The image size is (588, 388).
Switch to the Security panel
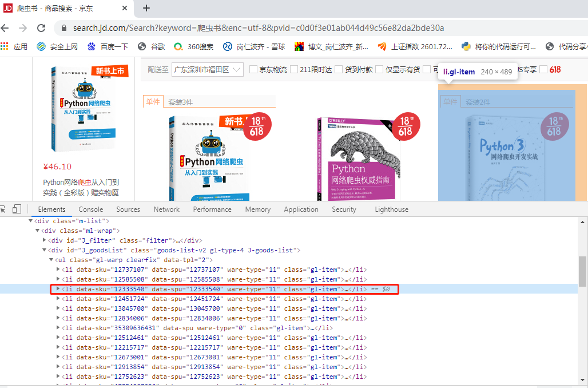(344, 209)
